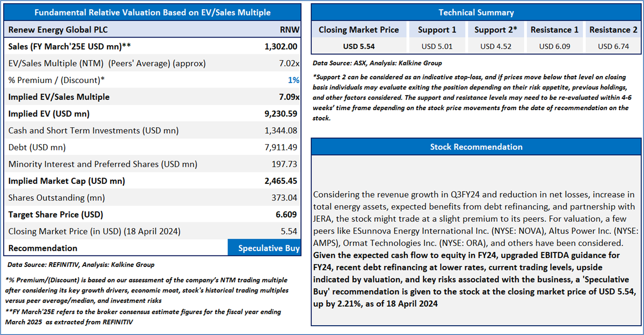Select the 'Technical Summary' header
Viewport: 644px width, 335px height.
click(476, 12)
